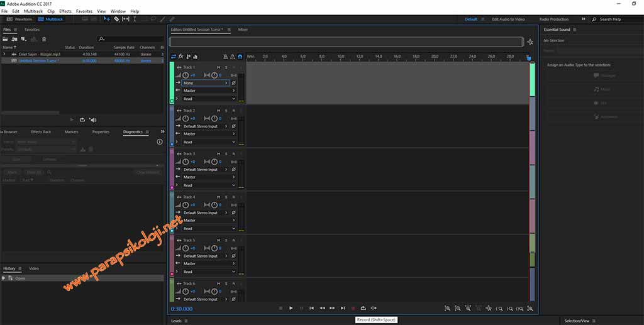Expand hidden panel tabs beside Diagnostics

(x=162, y=132)
